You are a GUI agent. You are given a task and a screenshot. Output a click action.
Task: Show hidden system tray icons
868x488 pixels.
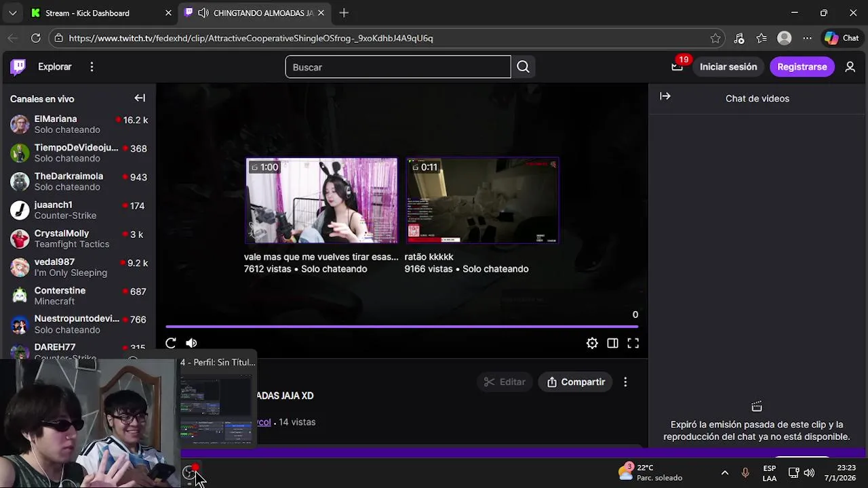[x=724, y=472]
